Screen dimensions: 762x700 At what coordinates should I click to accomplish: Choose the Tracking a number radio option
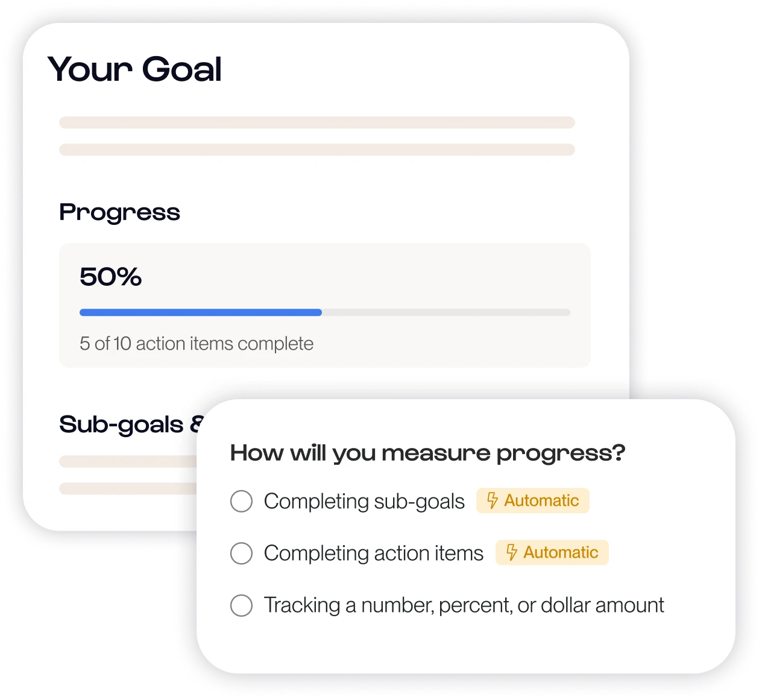click(x=241, y=605)
